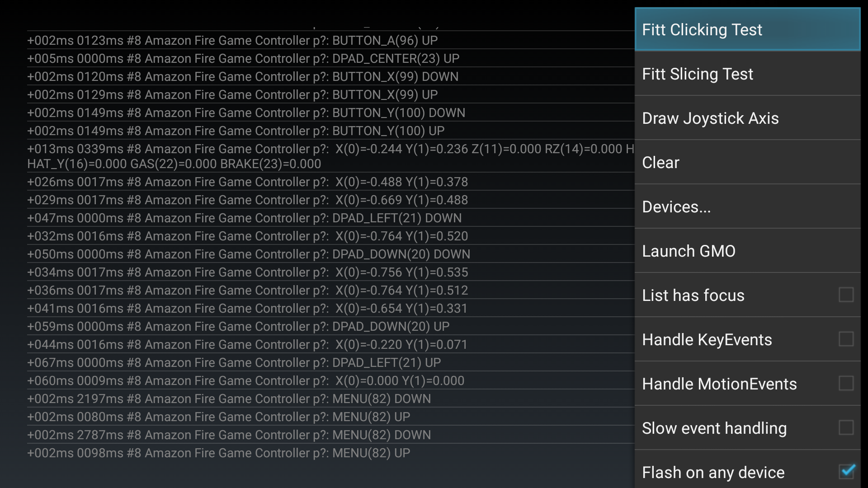Uncheck Flash on any device checkbox
Screen dimensions: 868x488
(845, 472)
